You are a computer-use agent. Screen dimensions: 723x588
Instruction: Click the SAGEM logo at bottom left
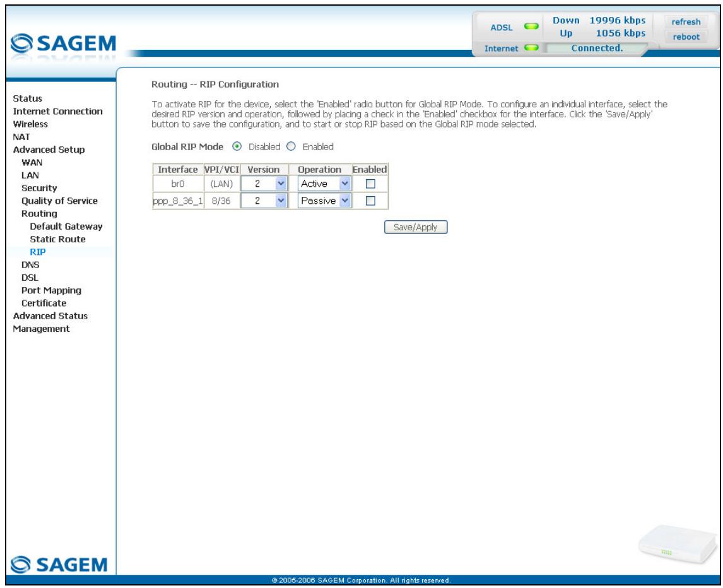pyautogui.click(x=59, y=565)
